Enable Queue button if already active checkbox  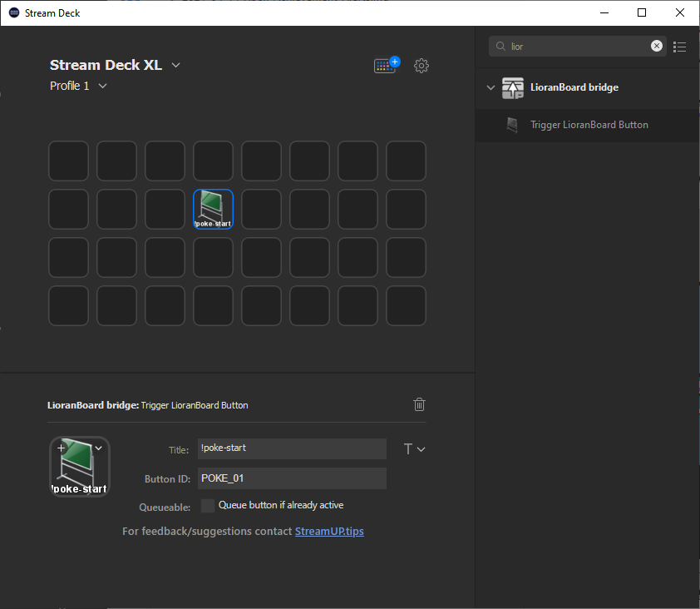[208, 506]
